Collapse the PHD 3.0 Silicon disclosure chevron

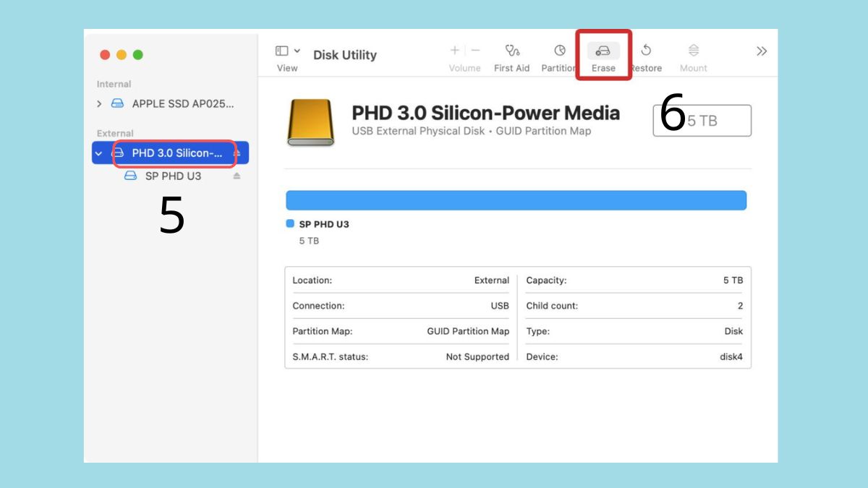pos(98,153)
